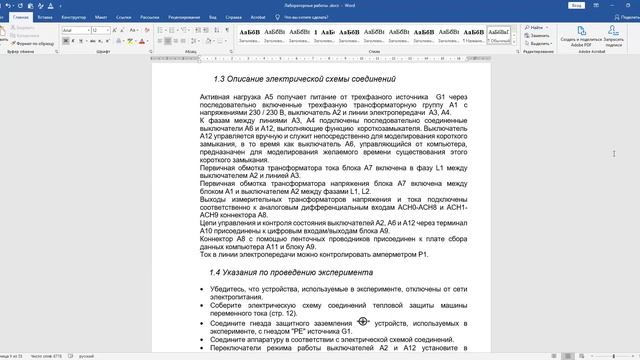Click the Undo arrow in the quick access toolbar
This screenshot has width=640, height=360.
pos(8,6)
